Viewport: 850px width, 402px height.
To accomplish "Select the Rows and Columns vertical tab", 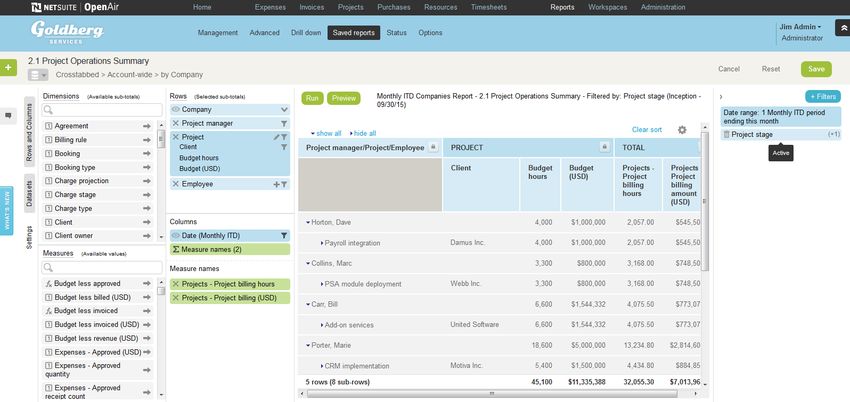I will (29, 132).
